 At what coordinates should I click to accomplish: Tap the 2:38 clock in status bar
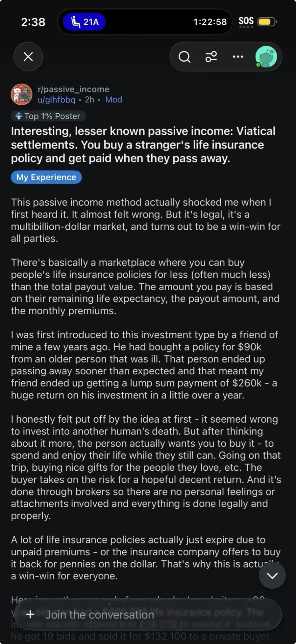(x=33, y=22)
